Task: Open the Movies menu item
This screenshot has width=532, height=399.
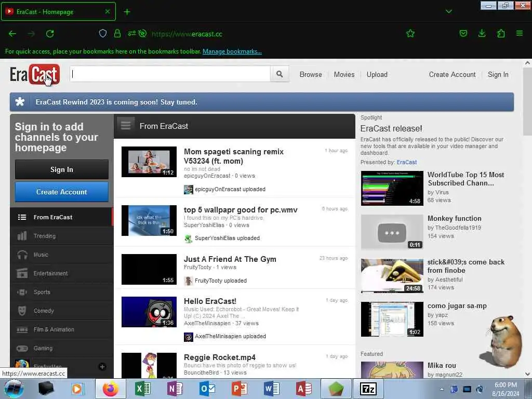Action: pyautogui.click(x=344, y=74)
